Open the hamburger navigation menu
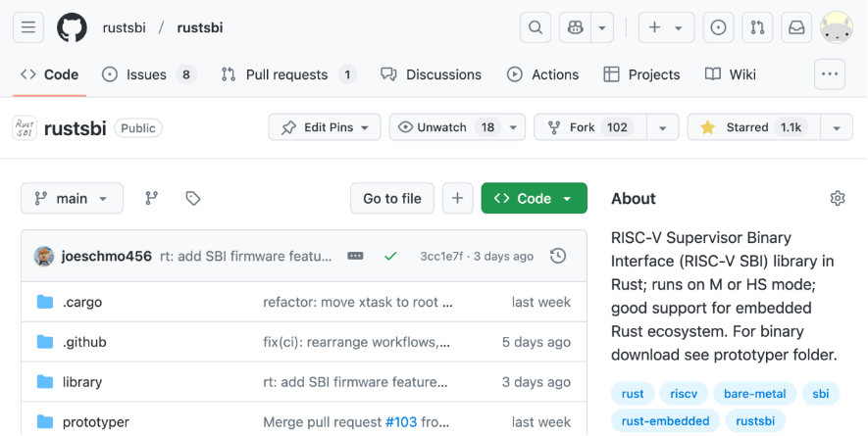Viewport: 868px width, 436px height. click(x=28, y=27)
